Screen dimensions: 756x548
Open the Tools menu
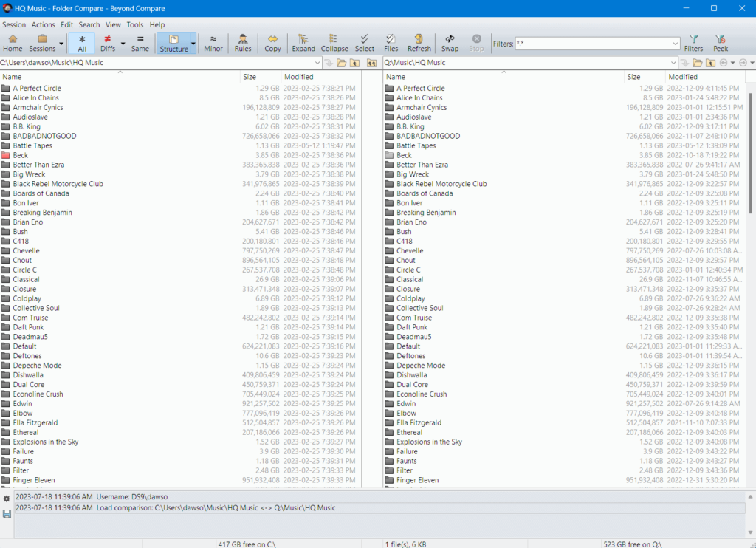pos(134,24)
